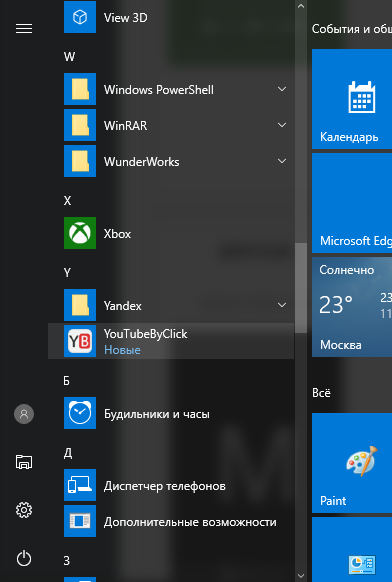
Task: Open the Microsoft Edge tile
Action: (x=352, y=203)
